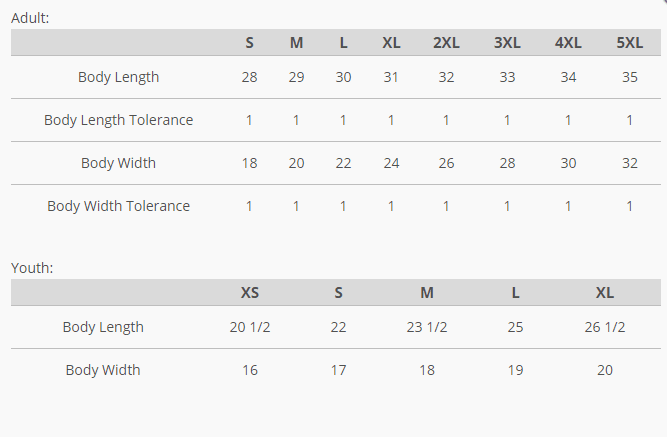
Task: Click Youth Body Length value 26 1/2
Action: pos(605,327)
